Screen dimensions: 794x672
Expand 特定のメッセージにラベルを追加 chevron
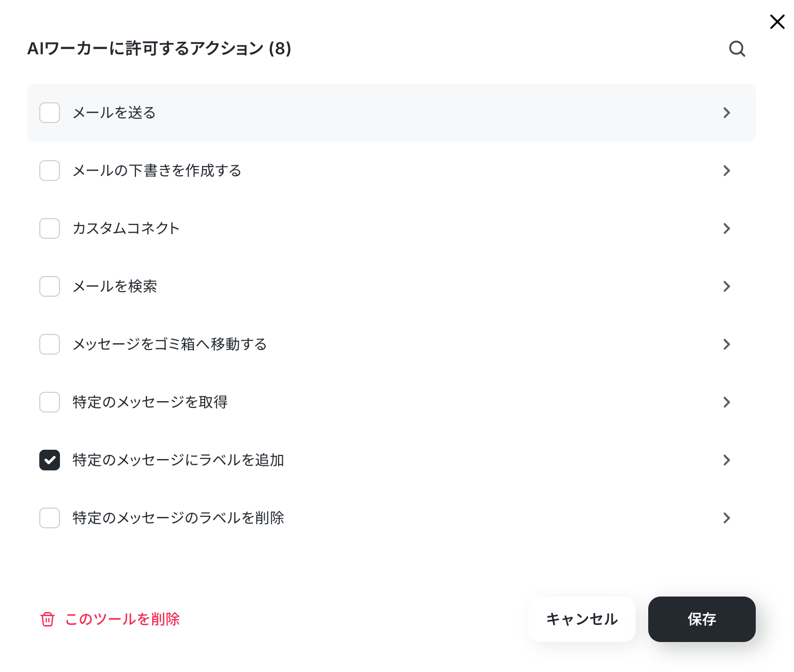(727, 460)
